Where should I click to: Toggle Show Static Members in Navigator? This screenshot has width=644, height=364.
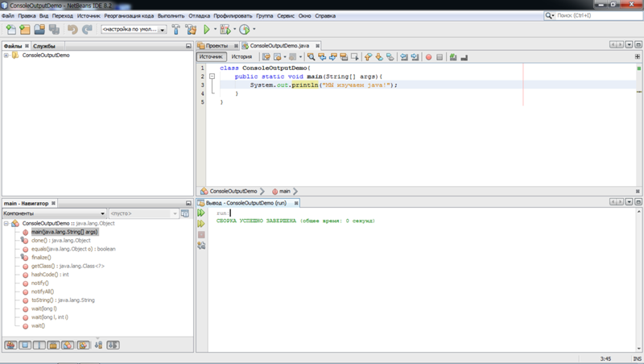(39, 345)
